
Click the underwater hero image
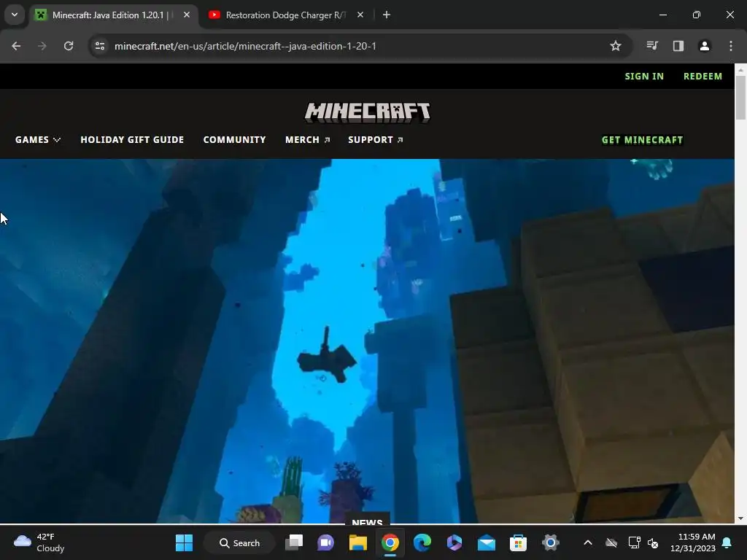[367, 341]
